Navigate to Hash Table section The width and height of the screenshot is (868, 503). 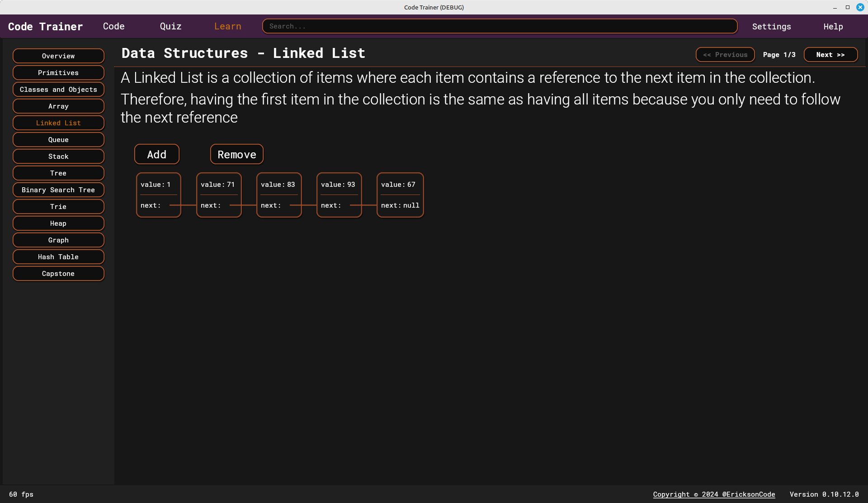(58, 257)
